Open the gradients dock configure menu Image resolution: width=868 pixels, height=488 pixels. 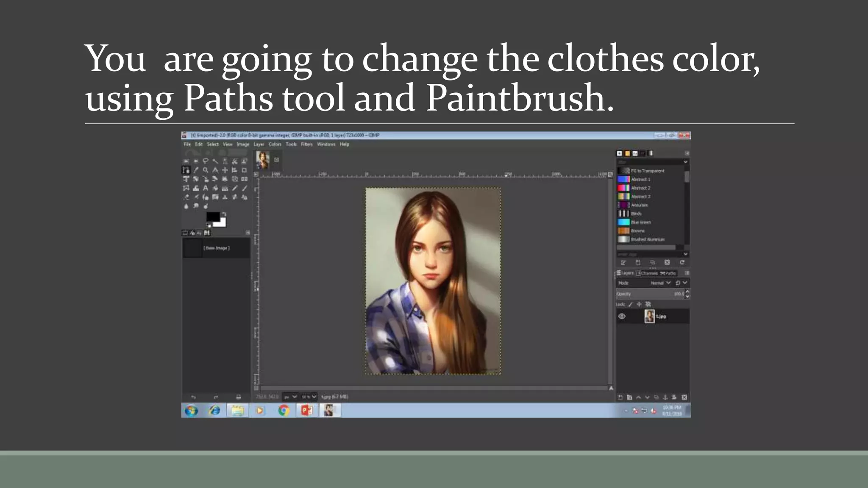point(687,153)
